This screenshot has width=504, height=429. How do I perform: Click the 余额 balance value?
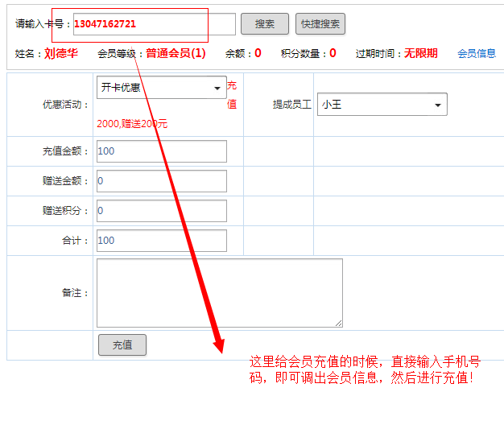pyautogui.click(x=258, y=54)
